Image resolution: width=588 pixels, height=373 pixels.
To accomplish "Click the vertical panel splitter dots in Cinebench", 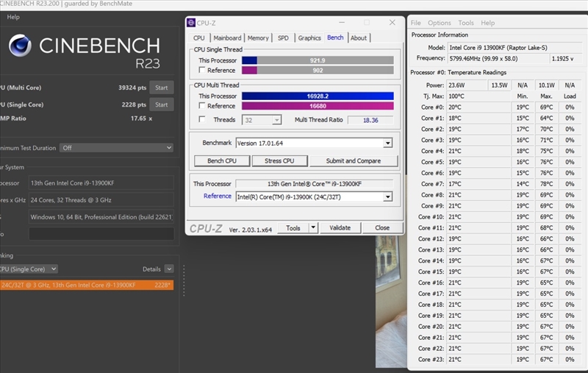I will click(184, 280).
